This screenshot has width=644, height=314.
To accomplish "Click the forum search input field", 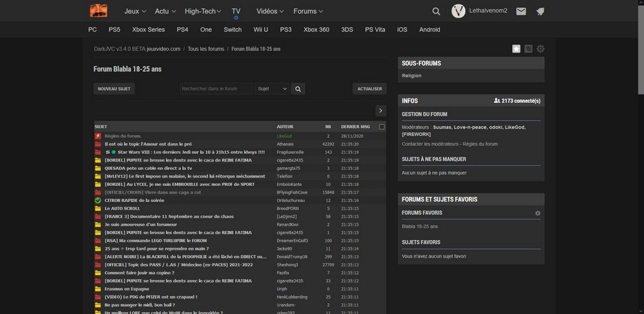I will pyautogui.click(x=216, y=89).
